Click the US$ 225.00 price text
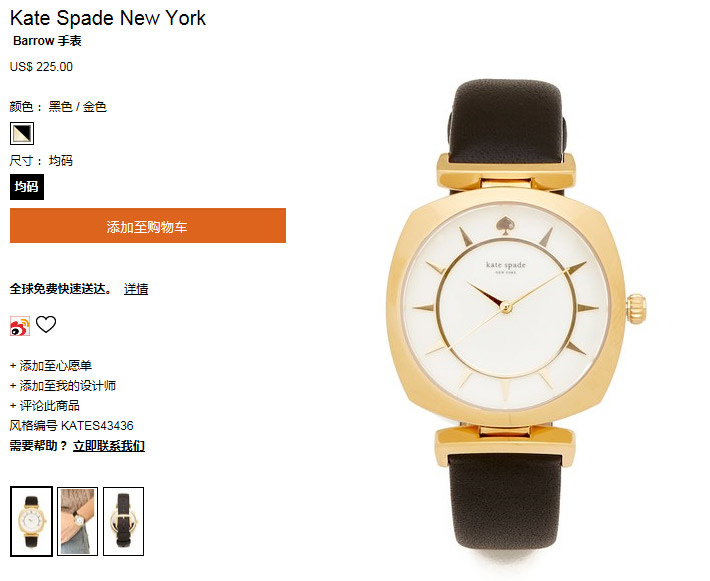The width and height of the screenshot is (710, 581). [41, 67]
